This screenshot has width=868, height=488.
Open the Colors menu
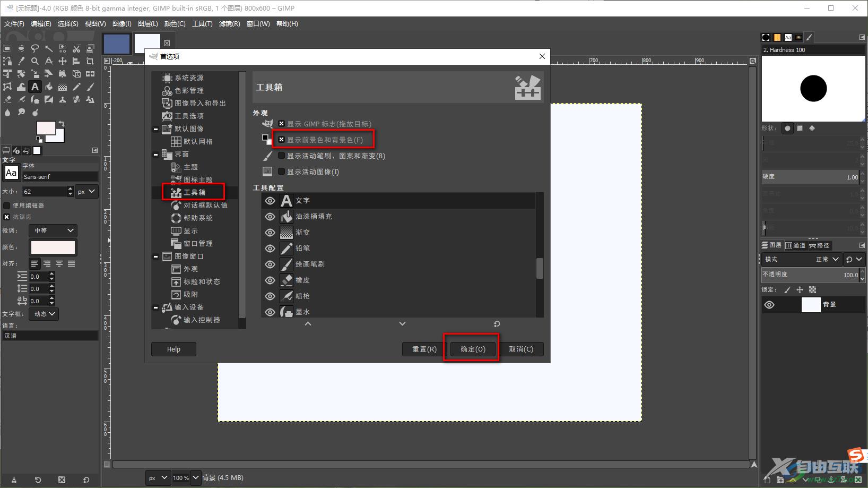175,24
